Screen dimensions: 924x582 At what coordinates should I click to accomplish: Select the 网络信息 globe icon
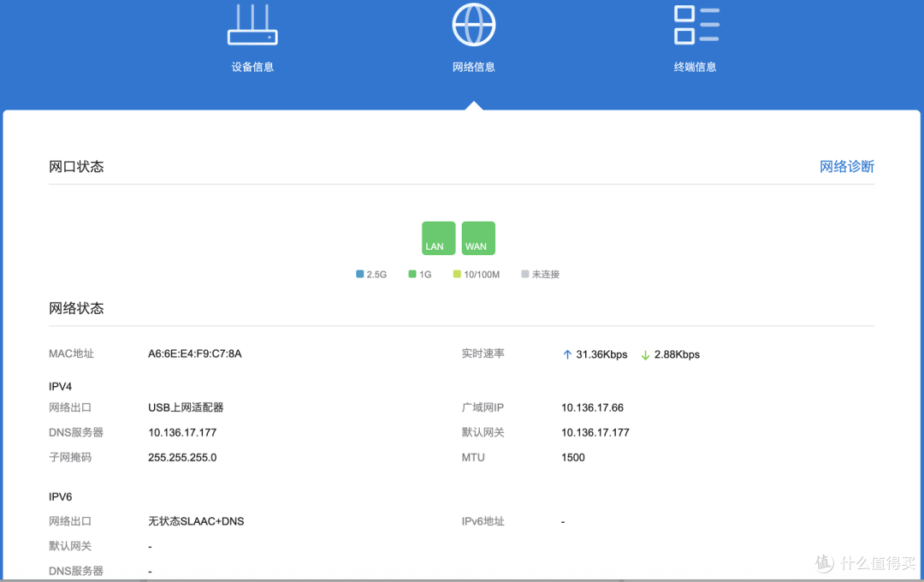(x=474, y=25)
